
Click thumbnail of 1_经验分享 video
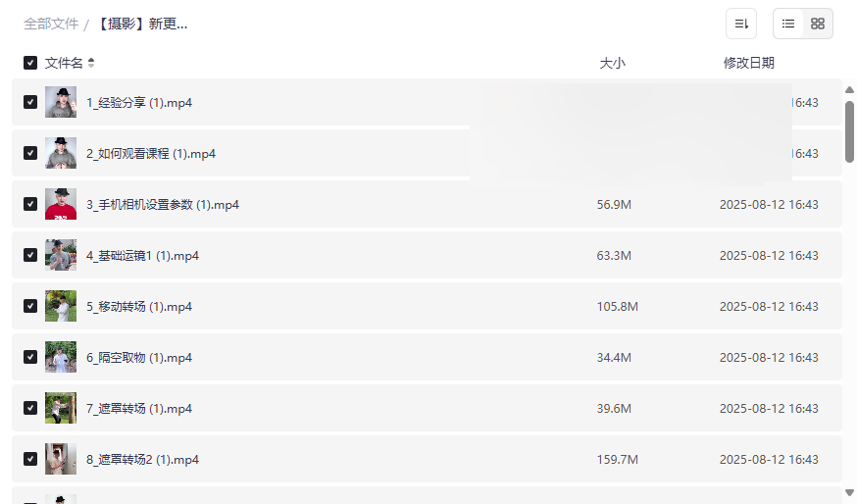(x=61, y=102)
